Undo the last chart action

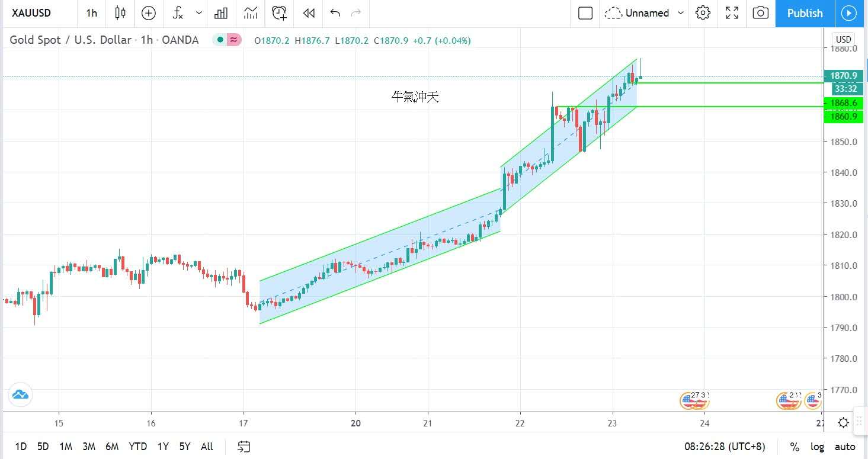tap(335, 13)
